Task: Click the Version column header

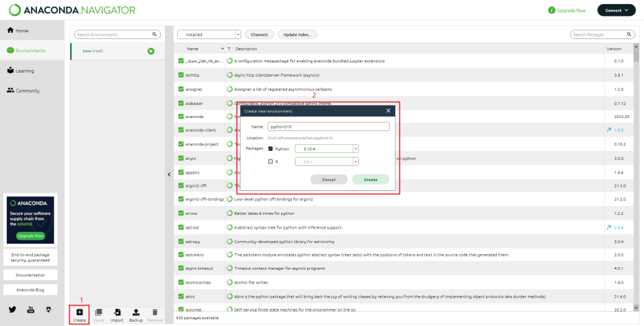Action: (614, 49)
